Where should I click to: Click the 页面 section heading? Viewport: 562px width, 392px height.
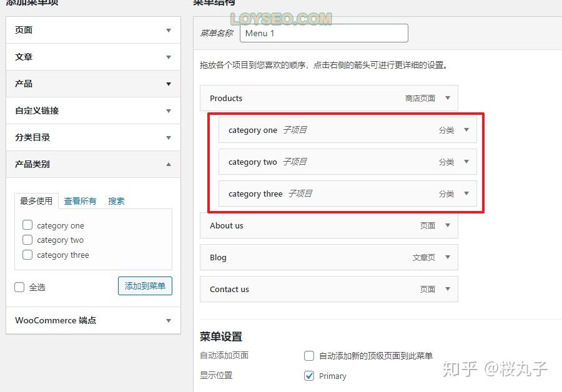tap(24, 30)
